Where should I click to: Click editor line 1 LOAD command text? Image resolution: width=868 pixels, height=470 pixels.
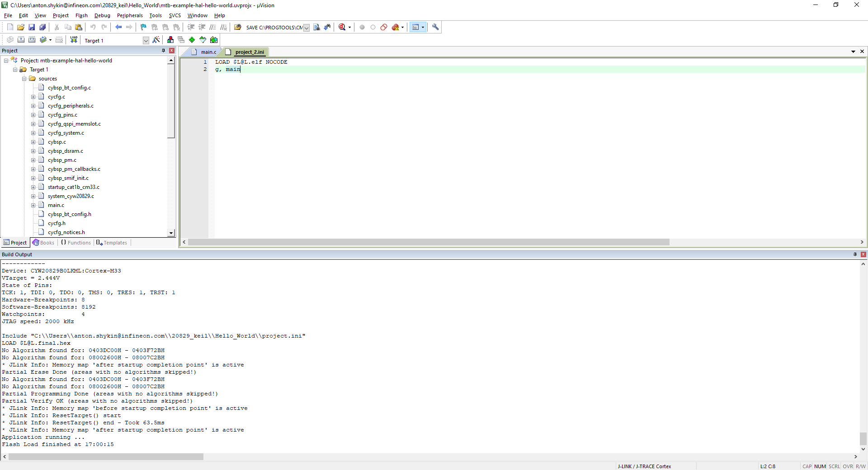point(251,62)
